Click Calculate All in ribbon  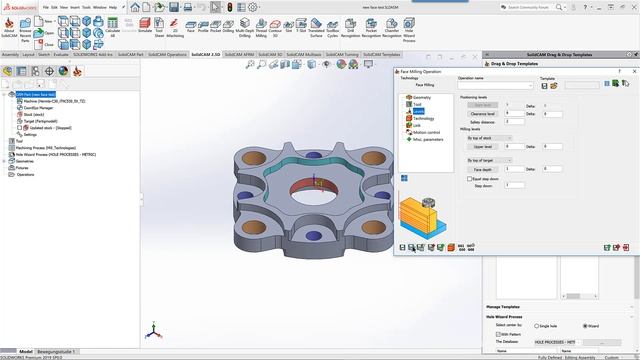[113, 27]
